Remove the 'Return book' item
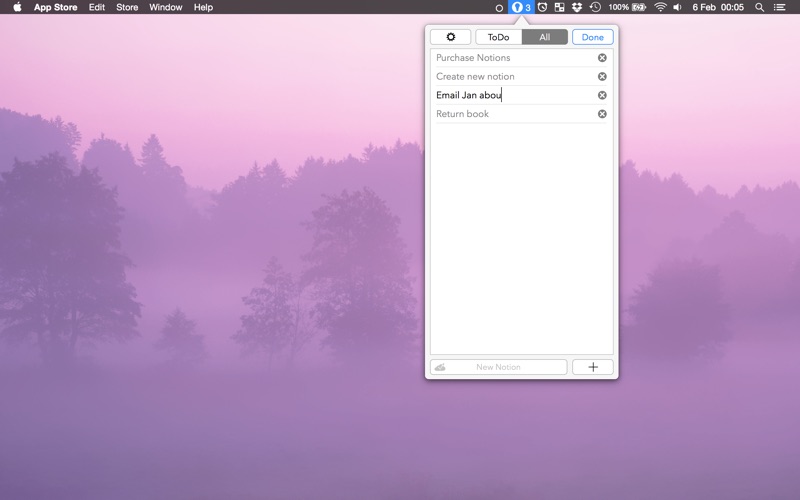This screenshot has width=800, height=500. [x=602, y=114]
